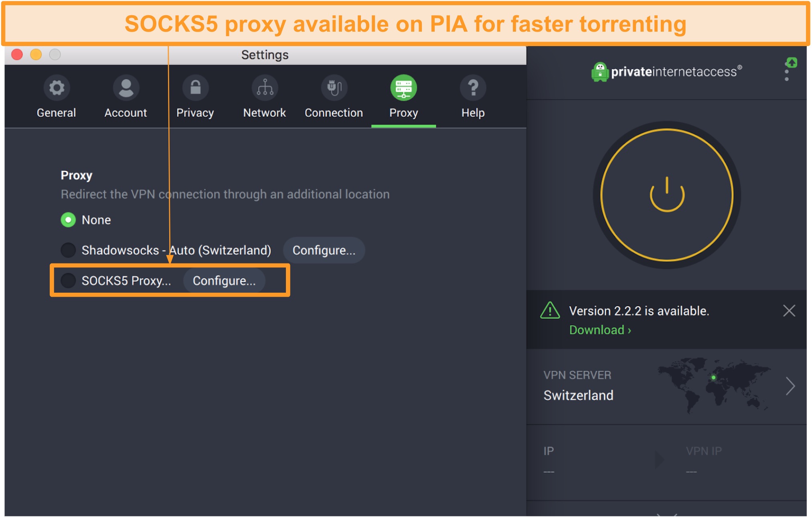Switch to the Network tab label
Screen dimensions: 812x518
point(264,113)
